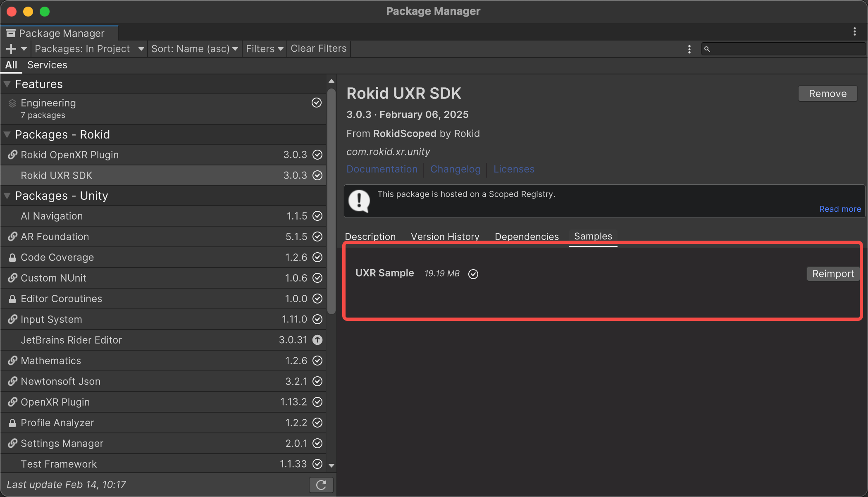Click the lock icon beside Editor Coroutines

pos(12,299)
